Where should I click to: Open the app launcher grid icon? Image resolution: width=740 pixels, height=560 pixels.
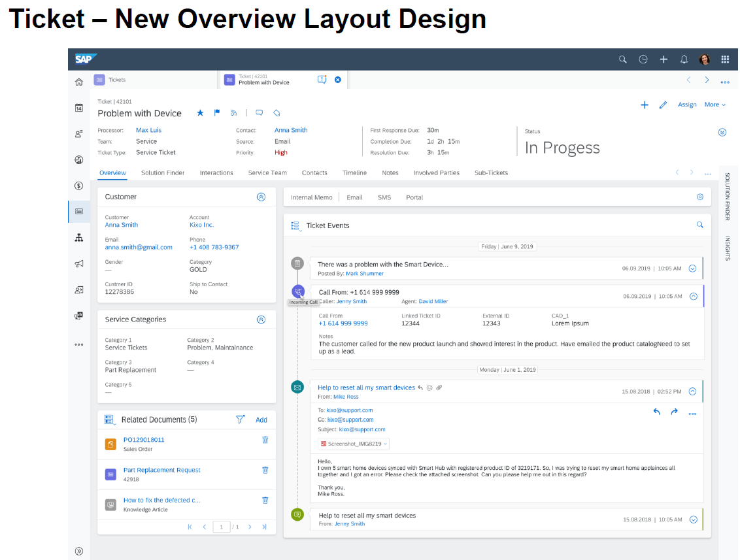pyautogui.click(x=725, y=59)
